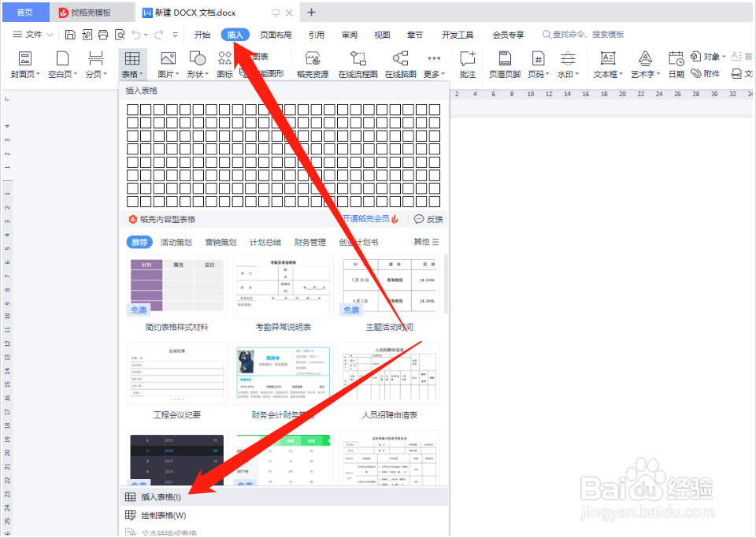Choose Insert Table (插入表格(I)) menu entry
The image size is (756, 538).
point(284,497)
